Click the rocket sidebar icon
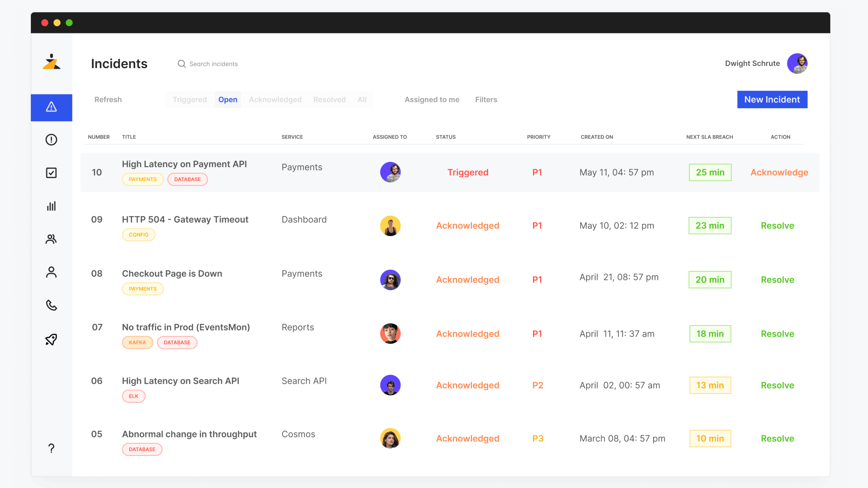 pos(51,339)
